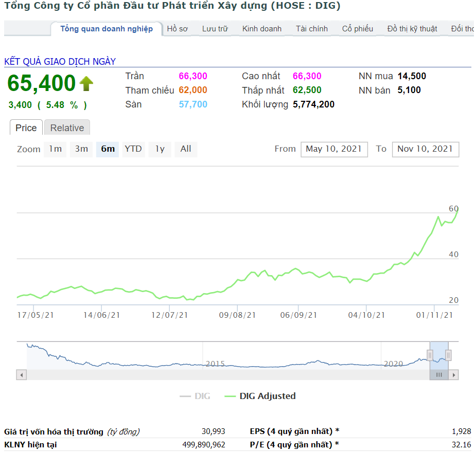Set chart zoom to 1m

click(55, 149)
